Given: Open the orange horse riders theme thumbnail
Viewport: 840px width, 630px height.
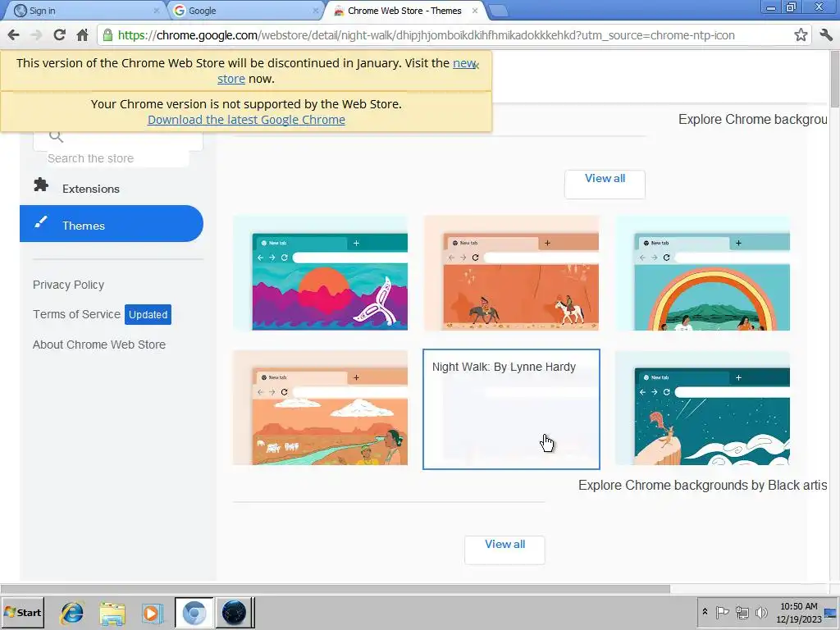Looking at the screenshot, I should pyautogui.click(x=511, y=273).
